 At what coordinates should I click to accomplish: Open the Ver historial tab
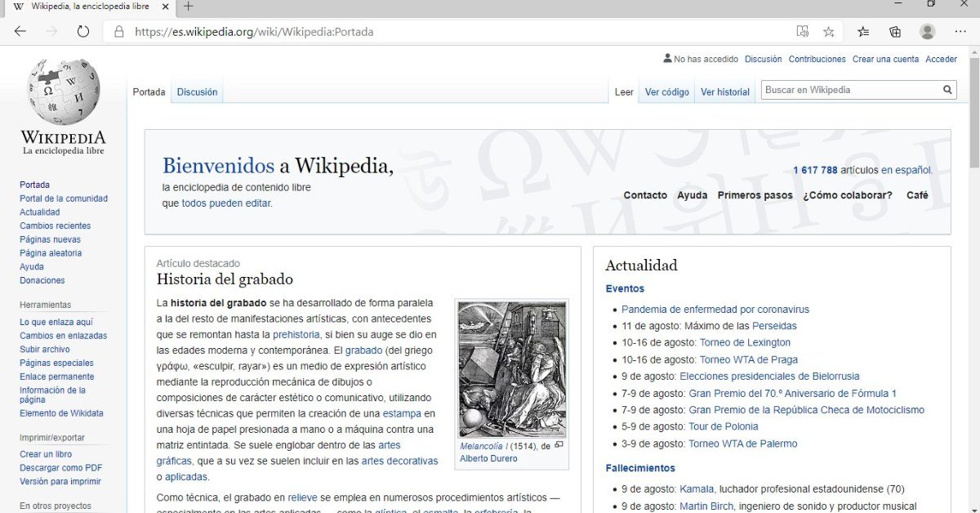pyautogui.click(x=725, y=92)
